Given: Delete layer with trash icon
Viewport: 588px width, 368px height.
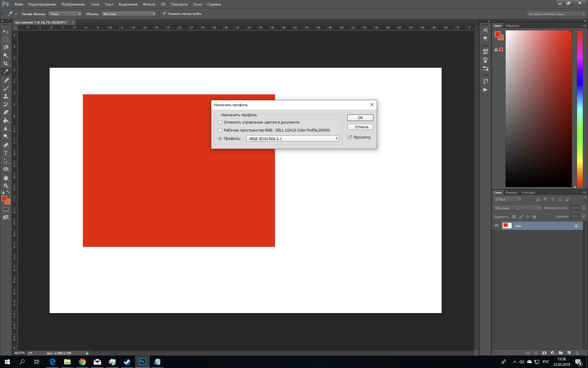Looking at the screenshot, I should click(x=577, y=353).
